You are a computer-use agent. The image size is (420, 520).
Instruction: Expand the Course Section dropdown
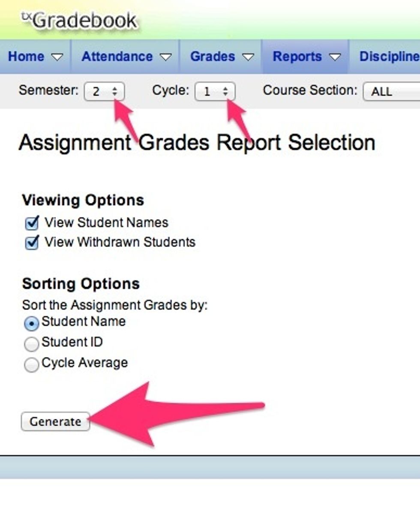(392, 91)
